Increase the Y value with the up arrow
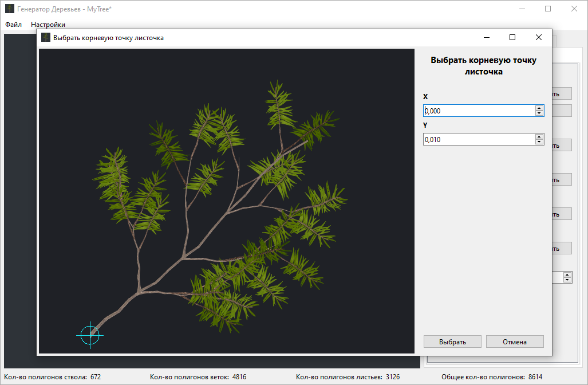This screenshot has height=385, width=588. click(539, 136)
